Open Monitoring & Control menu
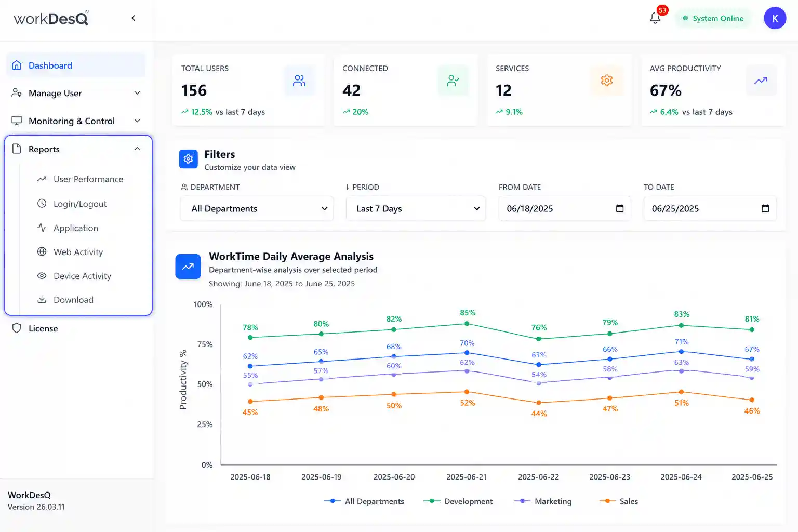798x532 pixels. (76, 121)
